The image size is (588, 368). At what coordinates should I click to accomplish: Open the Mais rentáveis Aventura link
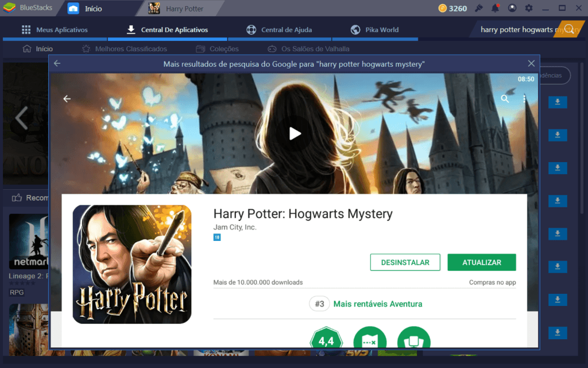coord(378,304)
